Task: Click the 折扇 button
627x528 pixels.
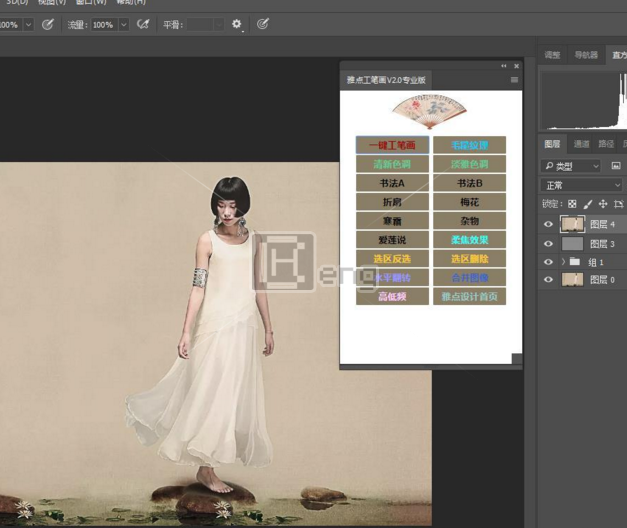Action: [x=392, y=202]
